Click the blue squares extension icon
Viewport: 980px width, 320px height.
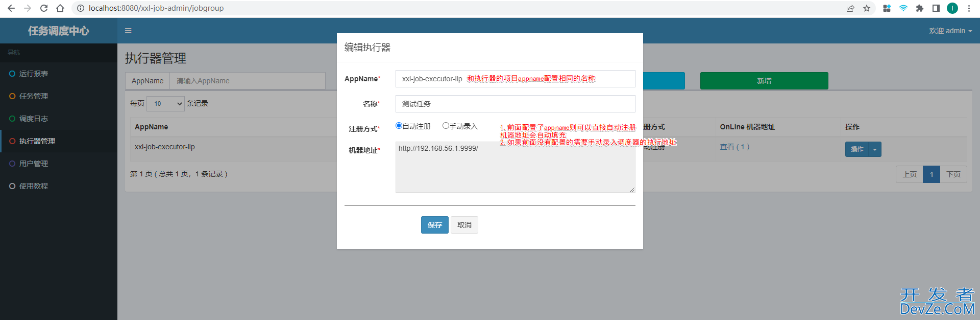(887, 8)
